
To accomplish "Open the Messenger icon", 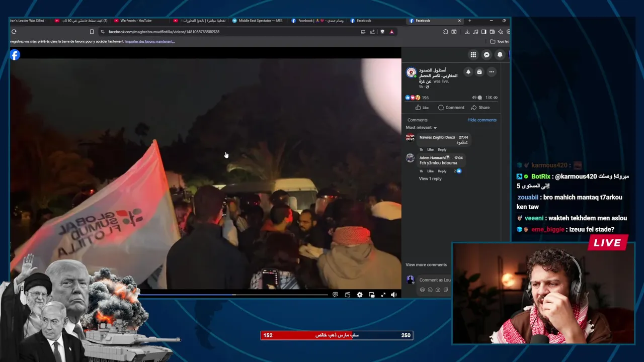I will point(487,55).
